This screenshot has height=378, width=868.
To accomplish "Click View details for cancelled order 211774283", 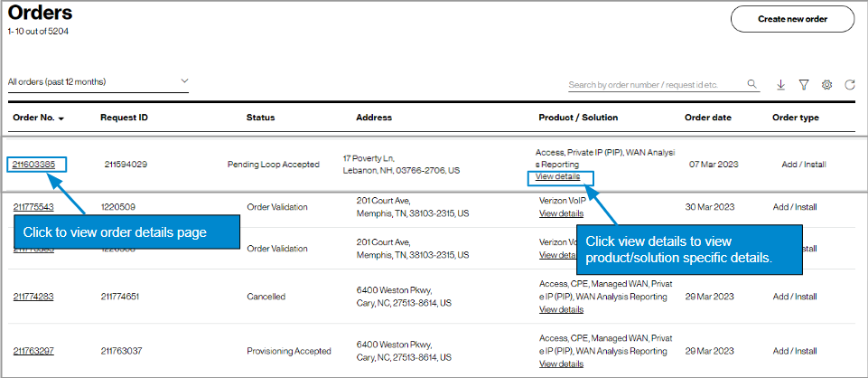I will tap(561, 309).
